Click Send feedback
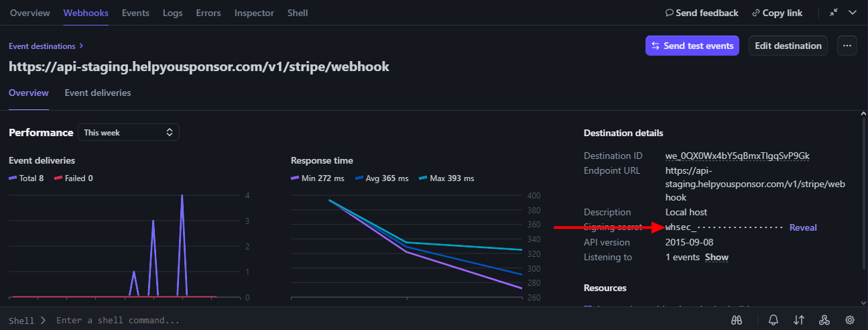The width and height of the screenshot is (868, 330). coord(702,13)
